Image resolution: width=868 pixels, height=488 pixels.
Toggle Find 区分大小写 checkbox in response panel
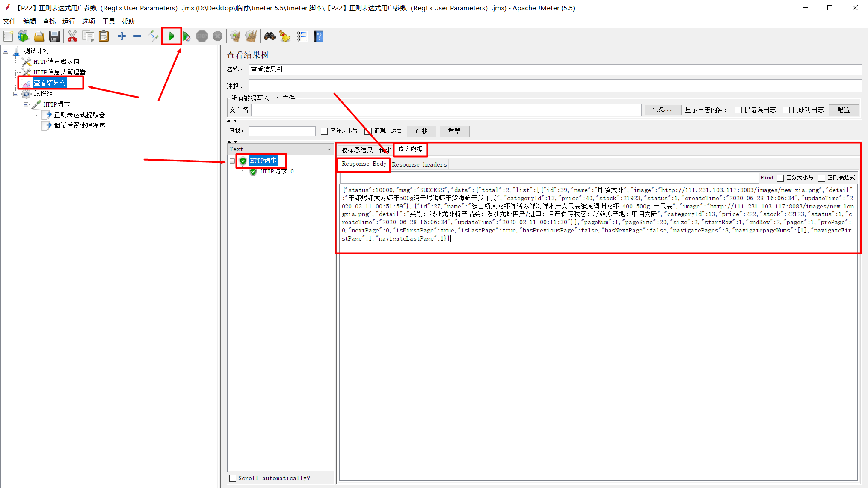[780, 178]
